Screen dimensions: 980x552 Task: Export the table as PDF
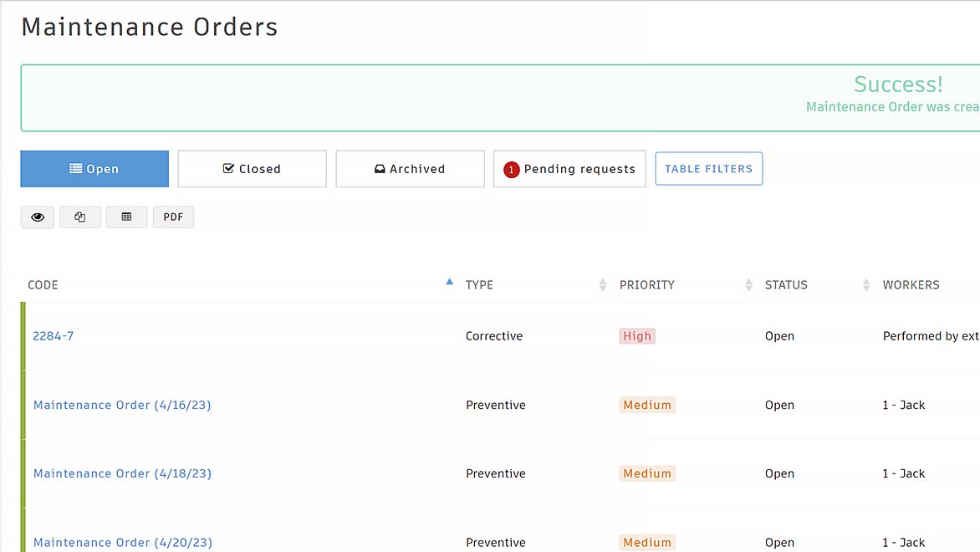173,217
